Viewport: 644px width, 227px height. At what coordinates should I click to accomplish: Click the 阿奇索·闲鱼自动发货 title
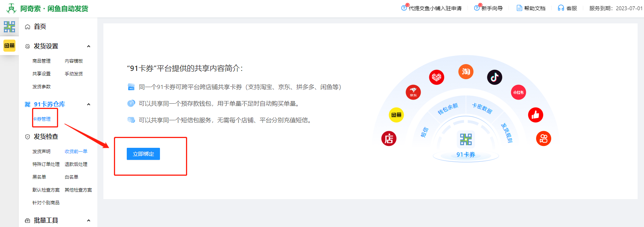tap(54, 8)
